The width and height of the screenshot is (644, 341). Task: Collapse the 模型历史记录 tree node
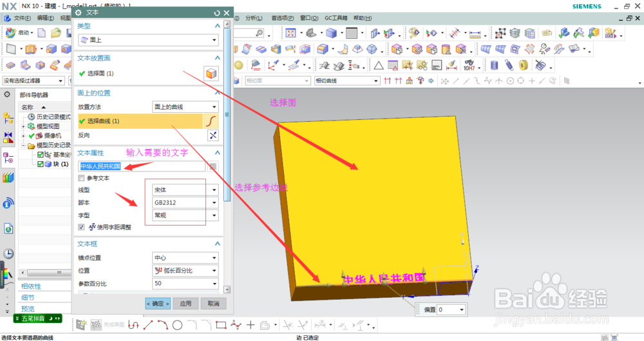click(x=23, y=146)
